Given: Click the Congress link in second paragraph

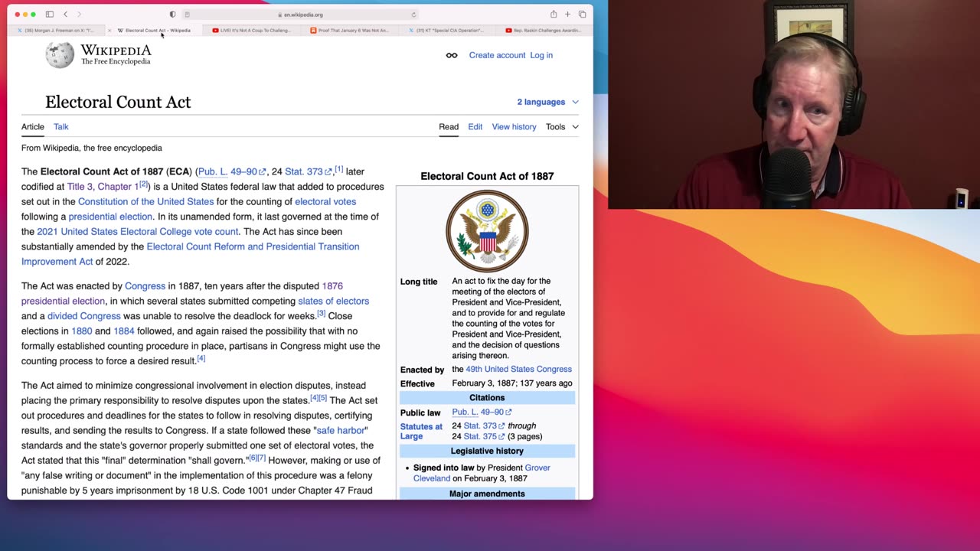Looking at the screenshot, I should tap(145, 286).
